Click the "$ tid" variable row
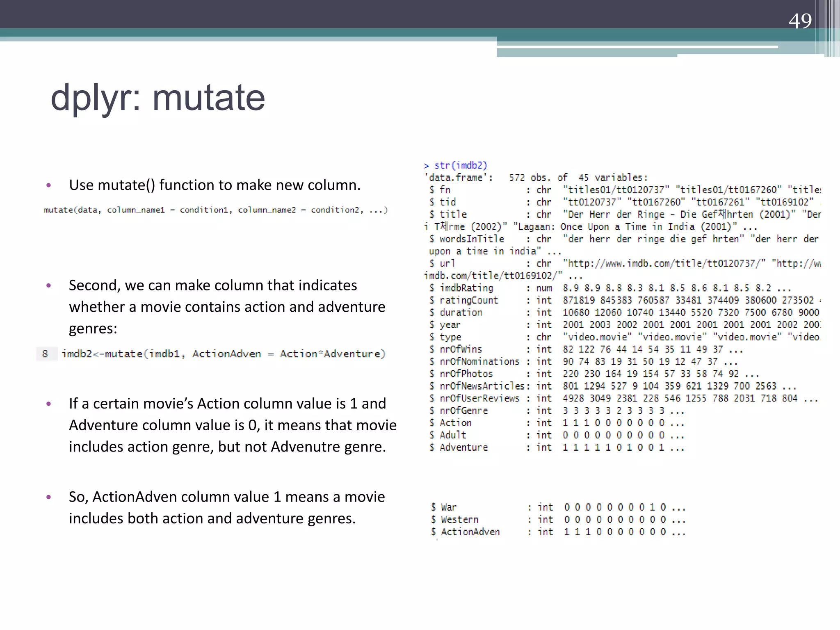This screenshot has width=840, height=630. (625, 202)
